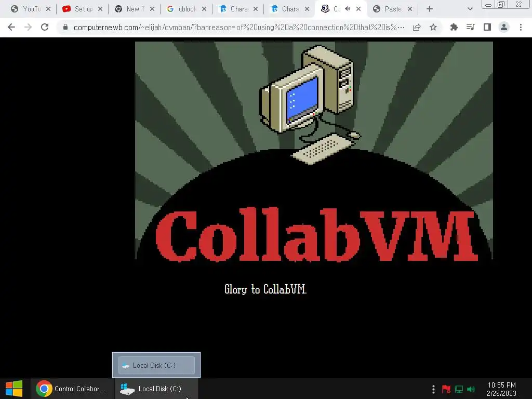Open the Extensions puzzle menu
Image resolution: width=532 pixels, height=399 pixels.
pos(454,27)
